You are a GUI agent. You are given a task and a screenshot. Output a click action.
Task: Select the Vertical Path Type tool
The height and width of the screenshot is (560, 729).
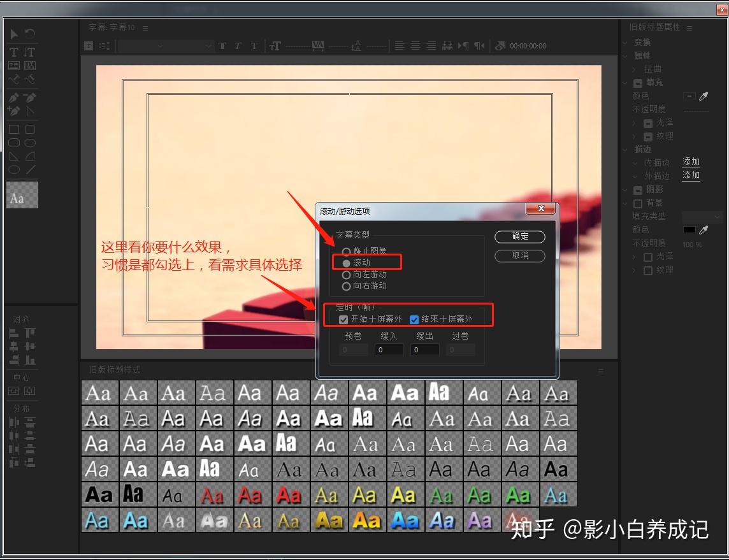pyautogui.click(x=30, y=79)
